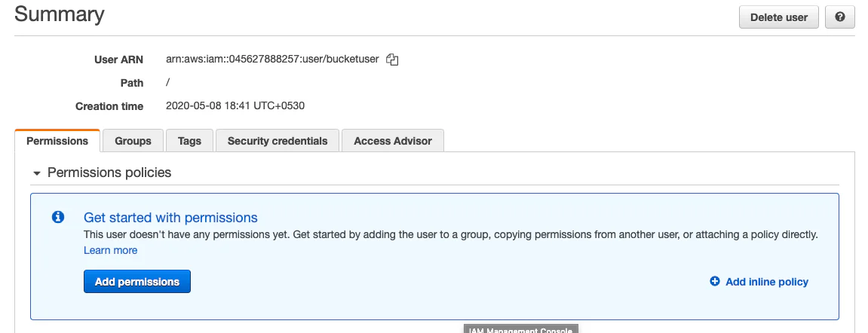The height and width of the screenshot is (333, 868).
Task: Click the Summary page heading
Action: [x=60, y=14]
